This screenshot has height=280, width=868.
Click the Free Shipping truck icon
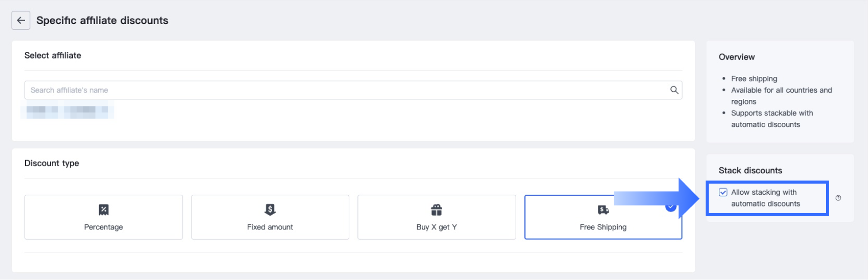[603, 210]
